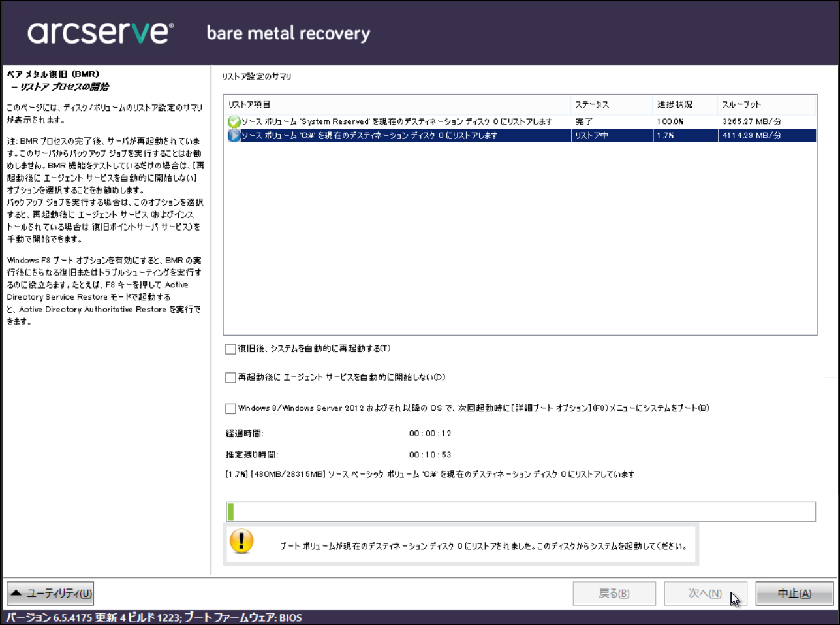The width and height of the screenshot is (840, 625).
Task: Toggle the Windows 8/Server 2012 boot options checkbox
Action: click(230, 409)
